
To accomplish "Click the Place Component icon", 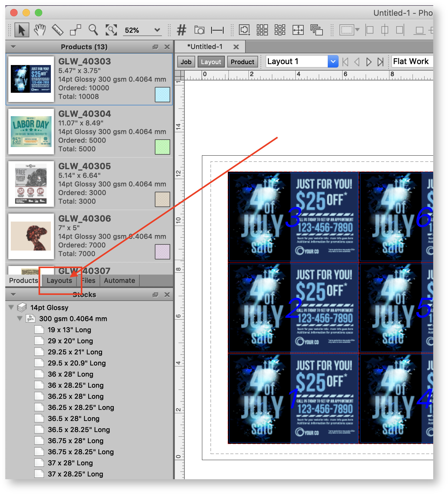I will click(244, 30).
